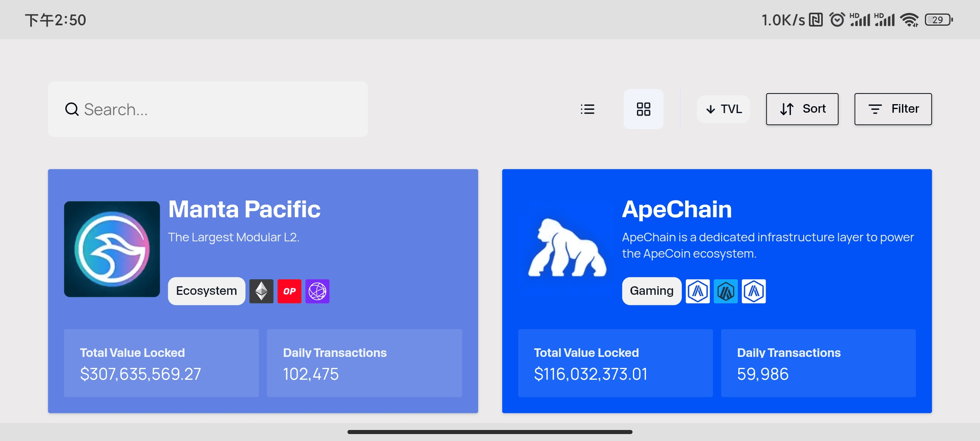Viewport: 980px width, 441px height.
Task: Click the red OP Stack icon
Action: point(290,291)
